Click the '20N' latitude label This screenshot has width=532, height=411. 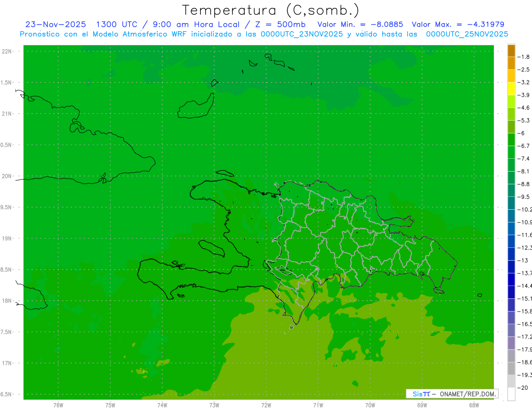click(7, 176)
